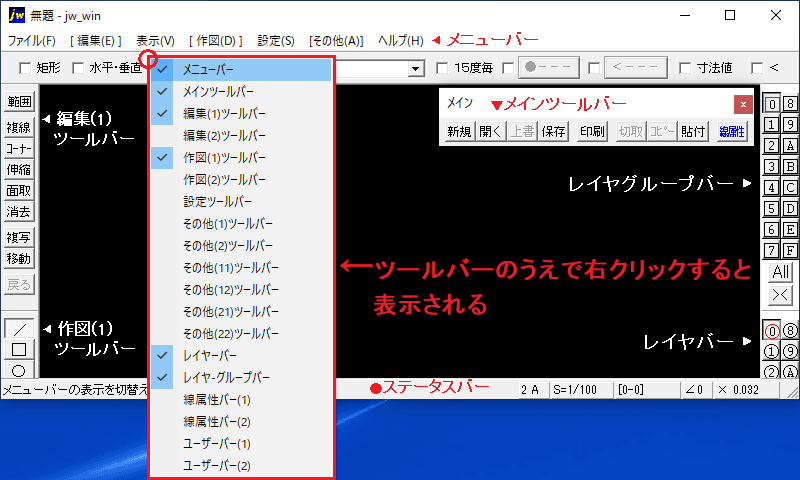This screenshot has height=480, width=800.
Task: Click the 移動 move tool
Action: coord(19,258)
